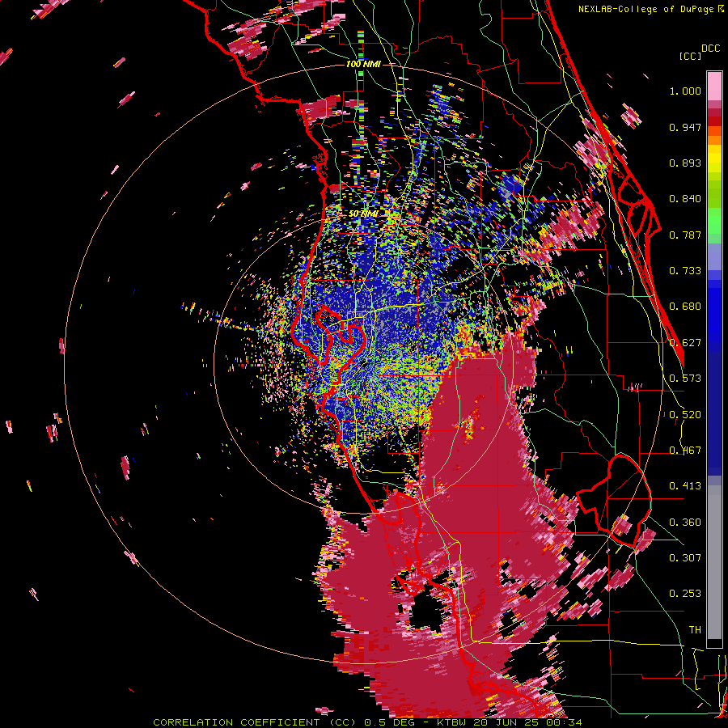Click the 0.840 color scale value
Viewport: 728px width, 728px height.
[685, 199]
